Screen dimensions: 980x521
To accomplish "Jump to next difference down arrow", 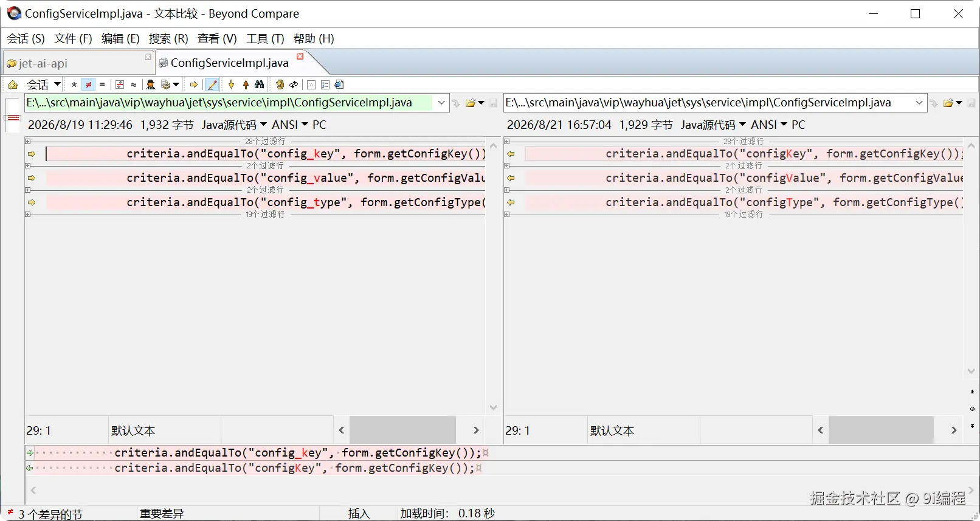I will pos(231,85).
